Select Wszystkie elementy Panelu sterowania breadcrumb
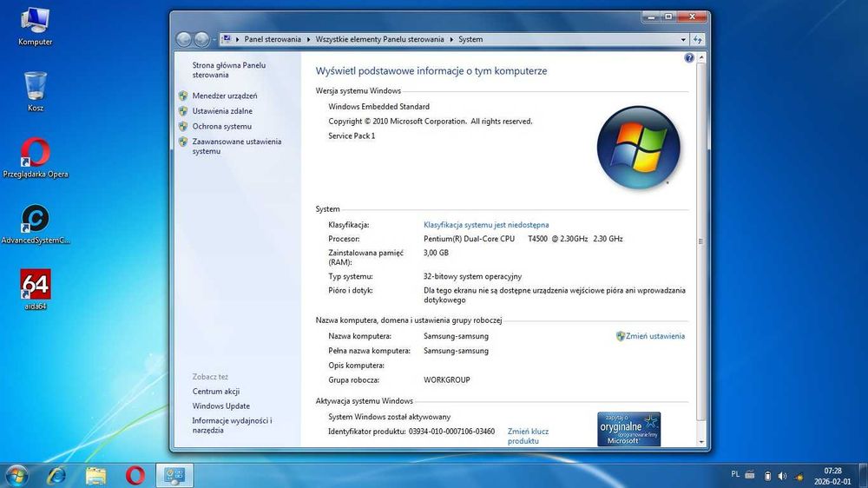 click(380, 39)
